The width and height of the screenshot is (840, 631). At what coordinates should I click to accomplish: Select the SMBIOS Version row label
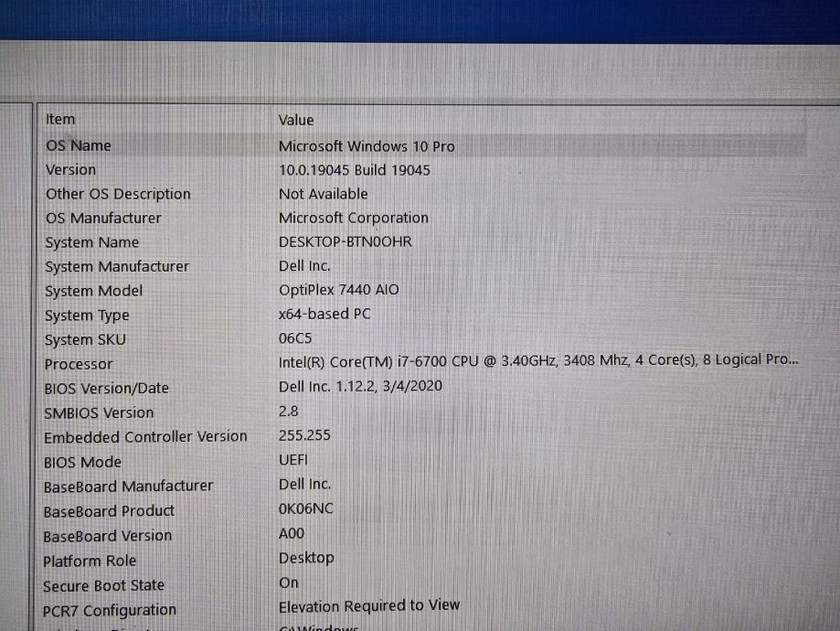(99, 412)
